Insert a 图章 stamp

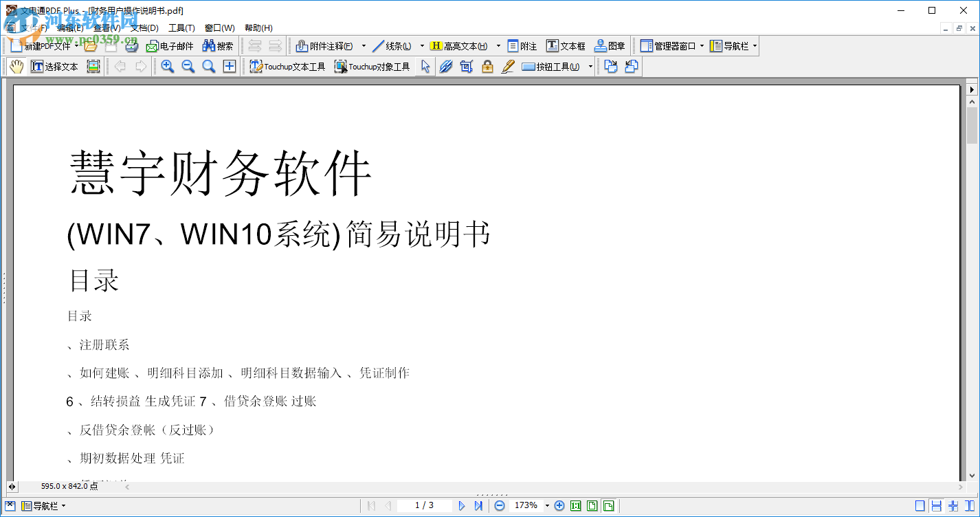(x=608, y=45)
